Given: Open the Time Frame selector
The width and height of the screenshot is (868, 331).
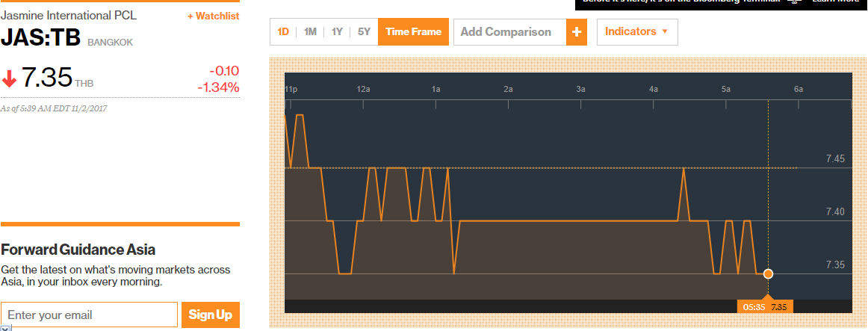Looking at the screenshot, I should point(414,31).
